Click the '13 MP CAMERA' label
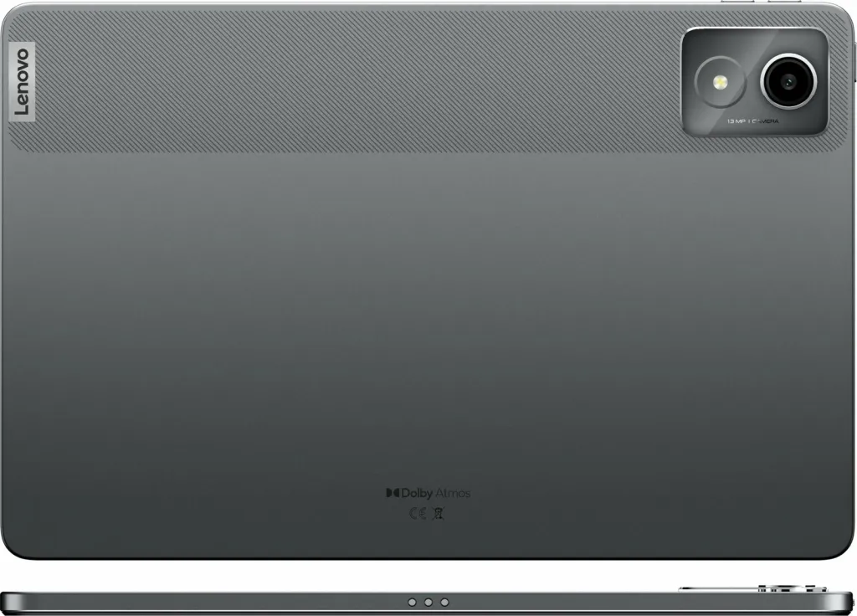857x616 pixels. click(752, 121)
